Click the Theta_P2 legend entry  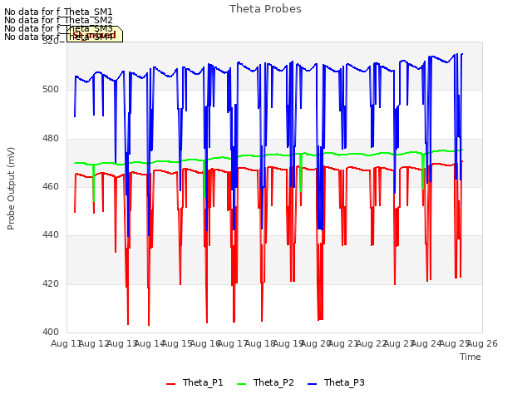point(265,382)
